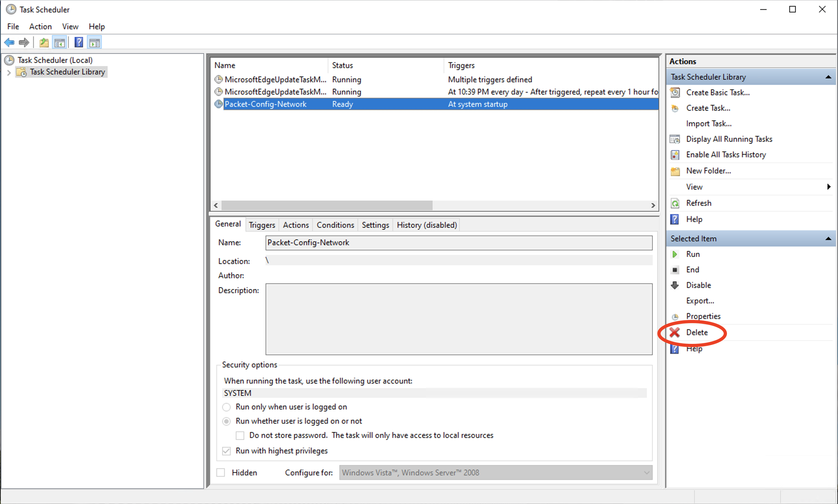
Task: Toggle Do not store password checkbox
Action: pos(240,435)
